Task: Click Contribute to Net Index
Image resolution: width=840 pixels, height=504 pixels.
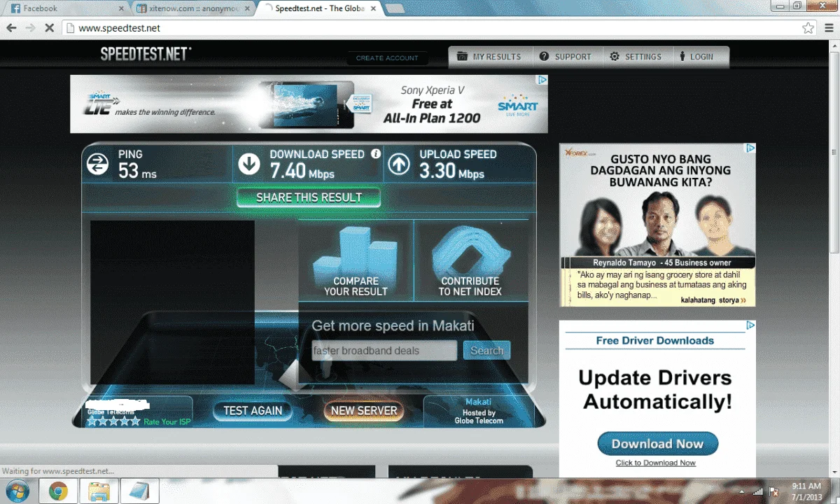Action: 470,260
